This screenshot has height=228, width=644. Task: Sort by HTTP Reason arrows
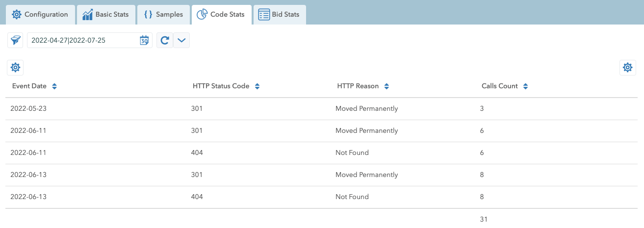tap(386, 86)
